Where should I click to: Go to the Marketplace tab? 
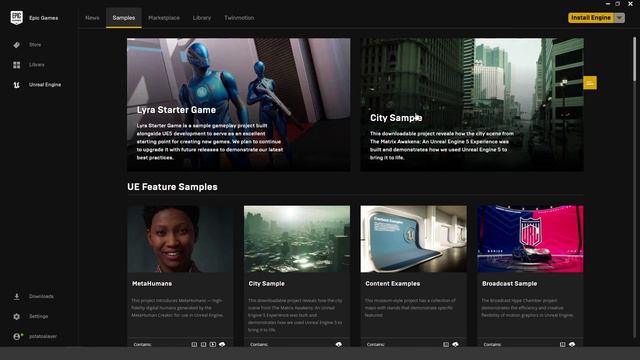[164, 18]
